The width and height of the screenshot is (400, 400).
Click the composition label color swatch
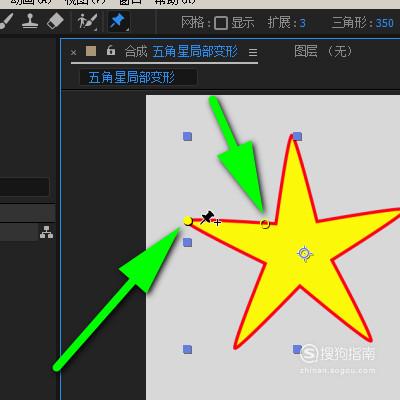click(x=91, y=51)
